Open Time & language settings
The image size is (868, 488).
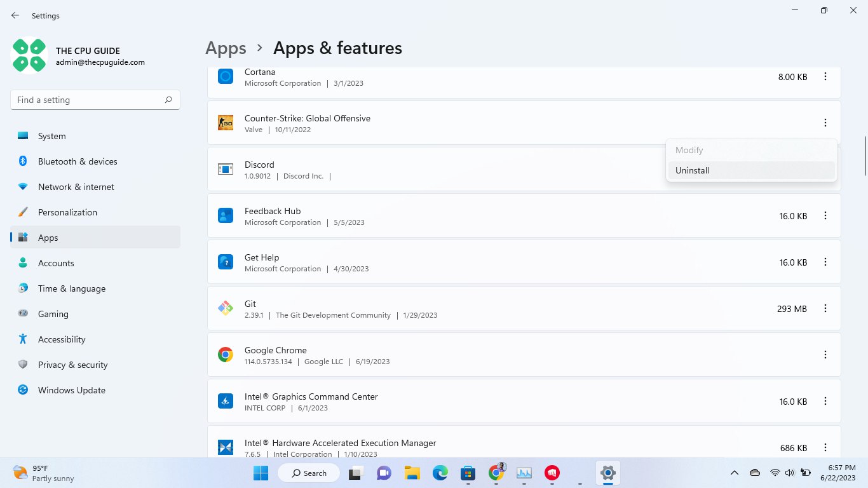(x=95, y=288)
